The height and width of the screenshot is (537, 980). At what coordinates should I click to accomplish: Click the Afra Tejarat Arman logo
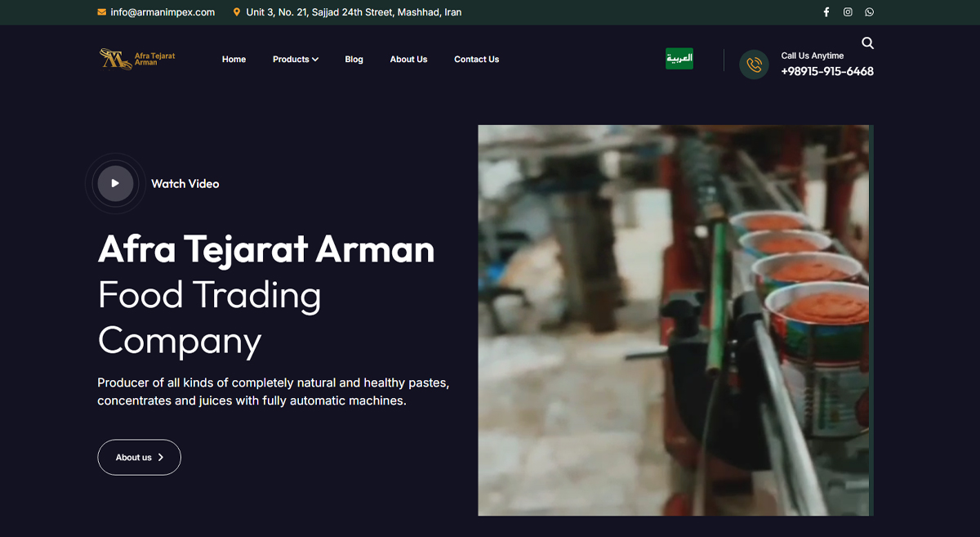click(x=137, y=59)
